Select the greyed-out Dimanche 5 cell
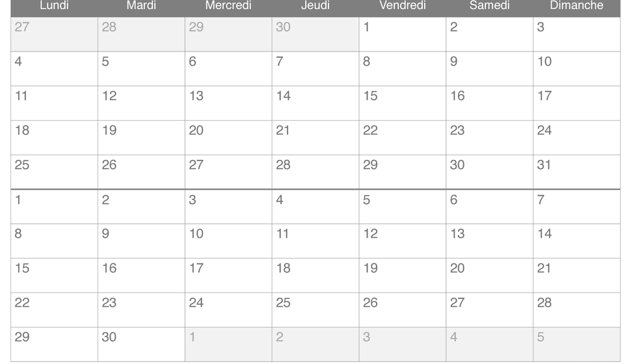The image size is (631, 364). pos(576,344)
